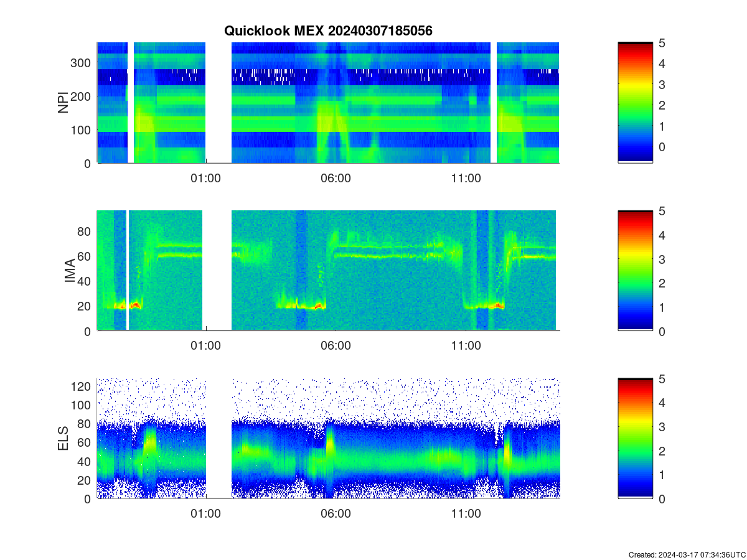Click the IMA panel colorbar
Screen dimensions: 747x560
[635, 271]
